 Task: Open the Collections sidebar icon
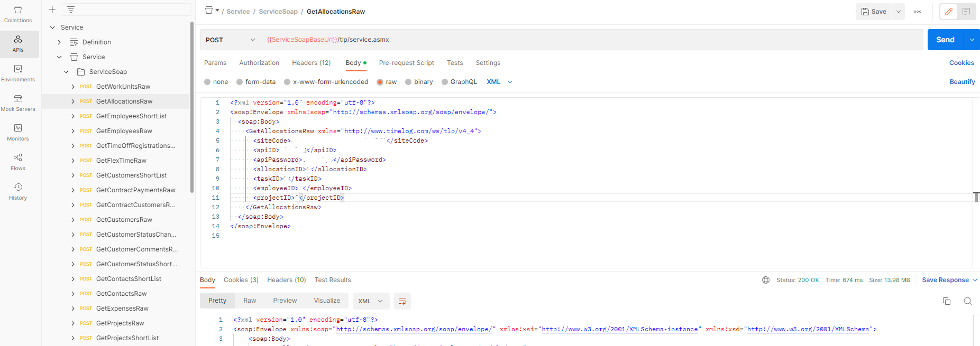pos(18,14)
